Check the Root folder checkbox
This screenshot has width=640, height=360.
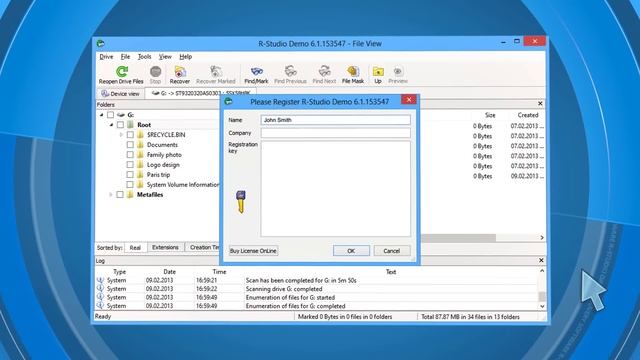[120, 125]
